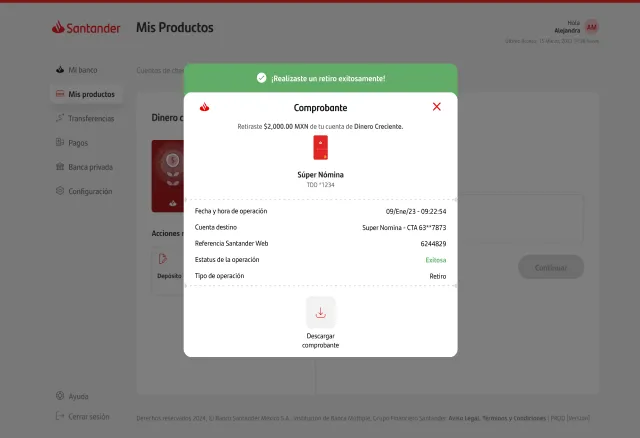Click the Pagos icon in the sidebar
Screen dimensions: 640x438
(60, 142)
